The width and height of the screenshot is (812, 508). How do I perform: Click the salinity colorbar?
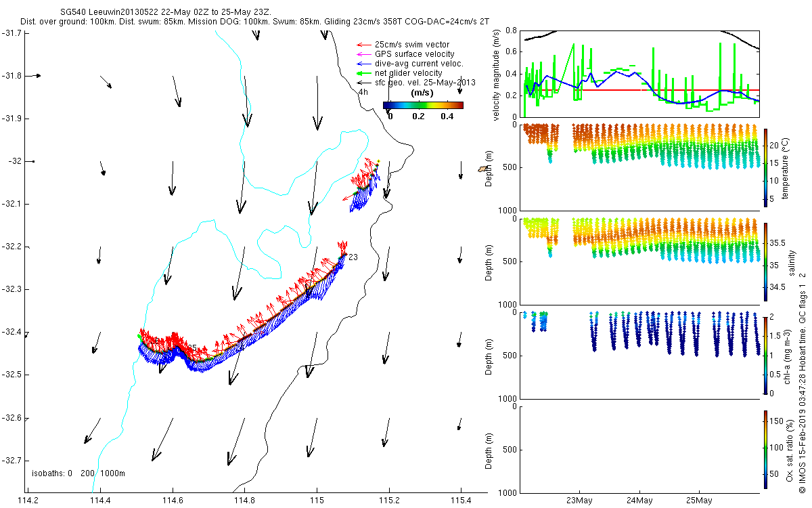click(765, 261)
